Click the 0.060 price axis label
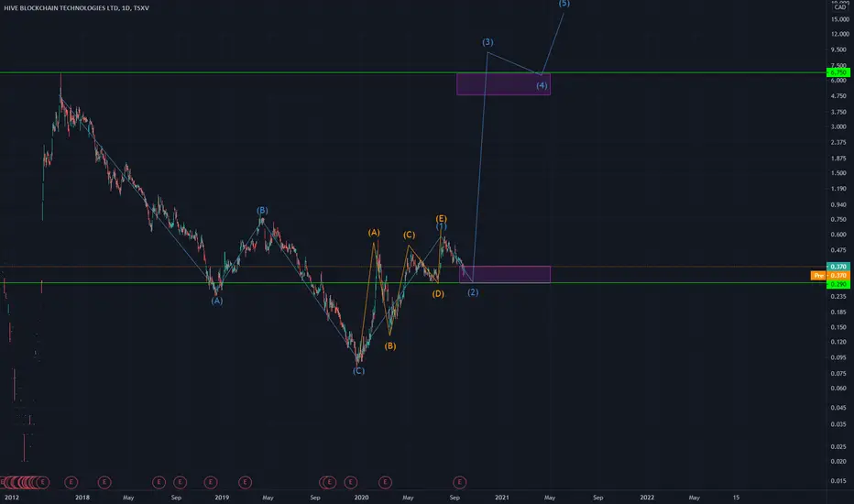 [838, 389]
